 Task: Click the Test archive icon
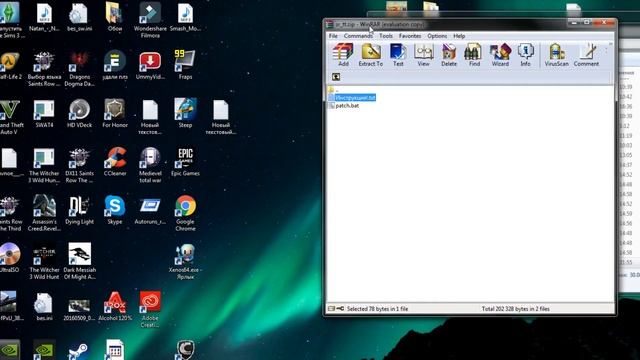click(398, 55)
